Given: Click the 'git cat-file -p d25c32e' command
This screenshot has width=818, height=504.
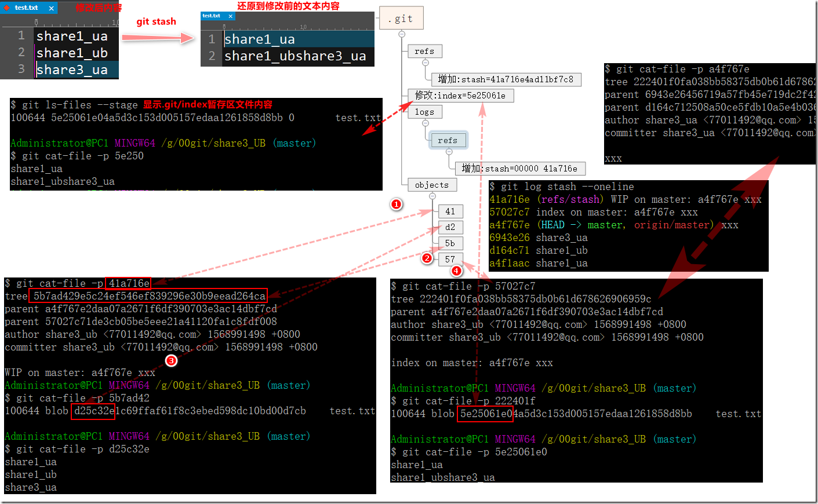Looking at the screenshot, I should pyautogui.click(x=77, y=449).
